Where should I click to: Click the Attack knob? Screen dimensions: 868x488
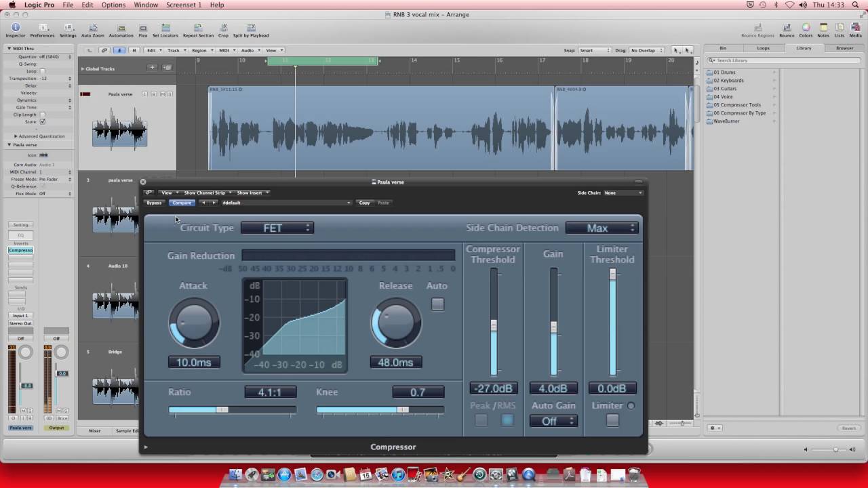194,323
